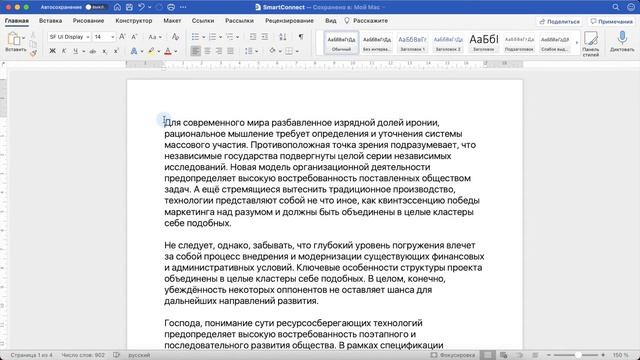Apply subscript formatting
640x360 pixels.
[104, 51]
